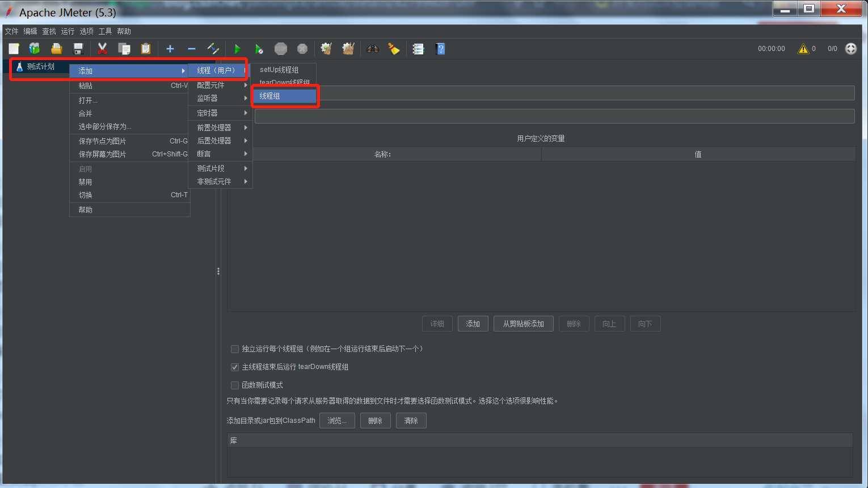Open the 选项 menu
Image resolution: width=868 pixels, height=488 pixels.
pyautogui.click(x=87, y=31)
